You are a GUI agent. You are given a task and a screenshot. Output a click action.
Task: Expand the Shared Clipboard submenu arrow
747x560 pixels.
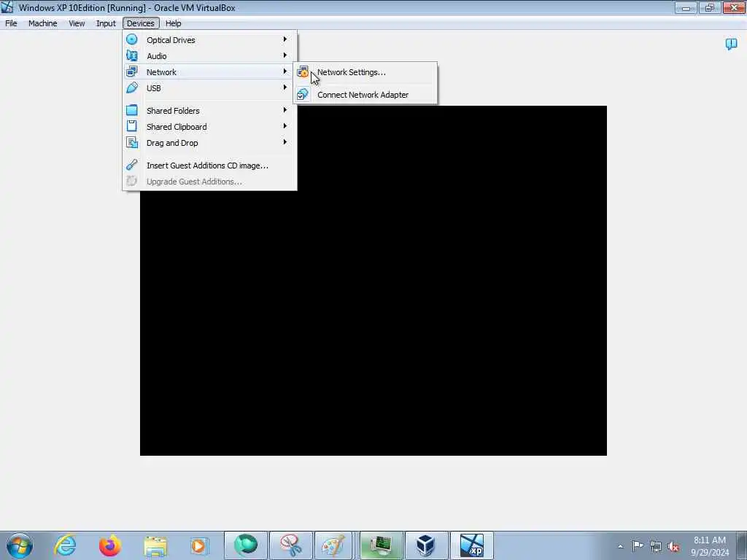point(285,126)
